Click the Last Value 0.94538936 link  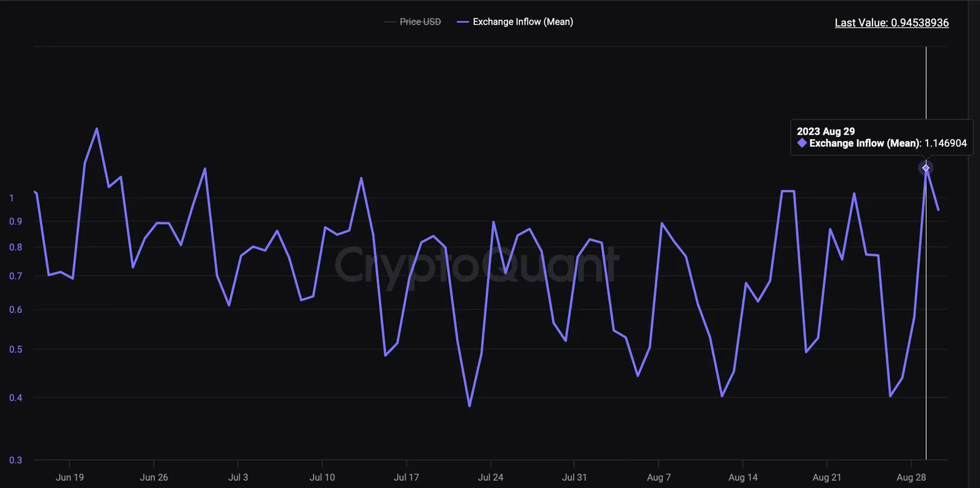(x=892, y=23)
